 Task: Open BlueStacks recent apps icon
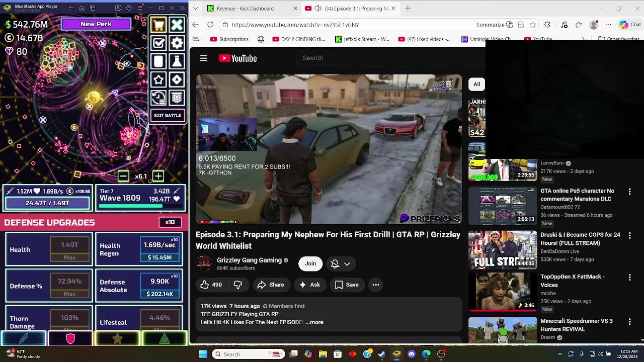click(x=93, y=8)
